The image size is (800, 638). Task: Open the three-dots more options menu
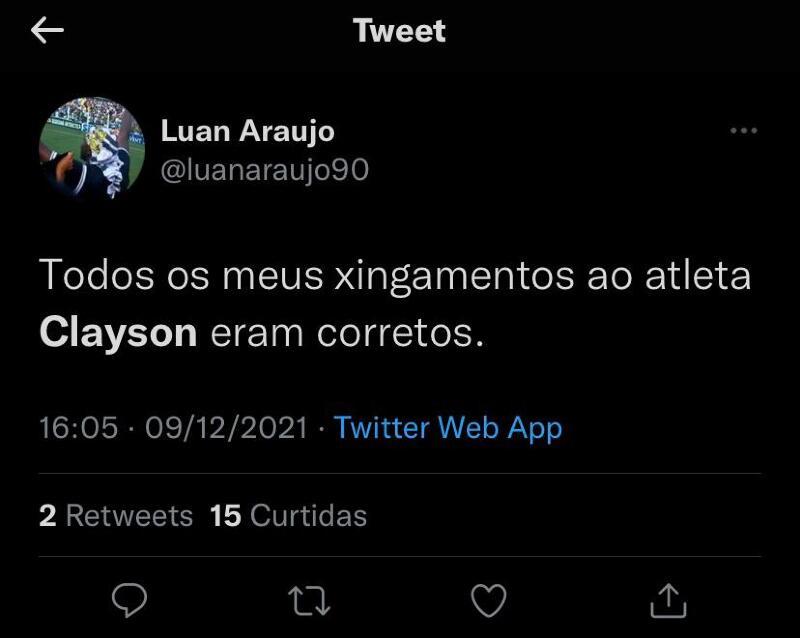743,131
